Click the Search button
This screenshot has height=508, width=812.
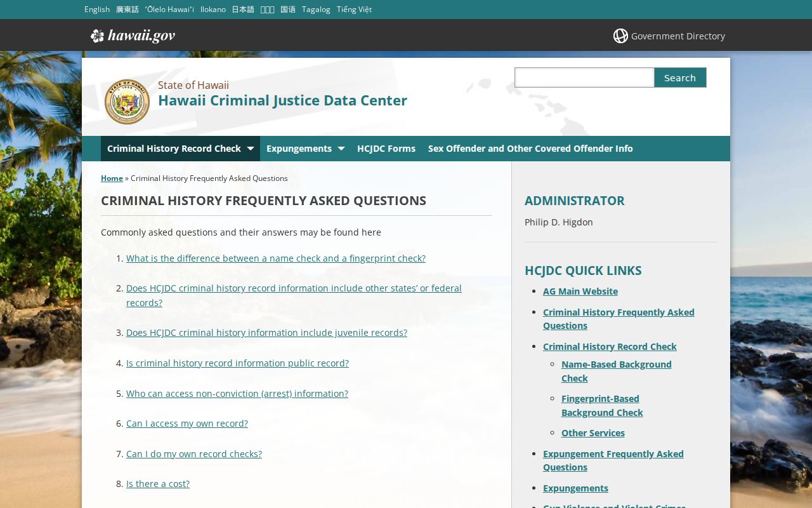pos(680,77)
